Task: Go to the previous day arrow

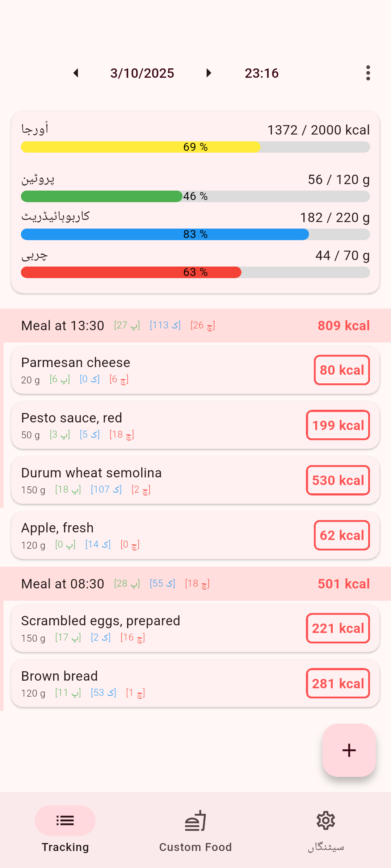Action: coord(76,73)
